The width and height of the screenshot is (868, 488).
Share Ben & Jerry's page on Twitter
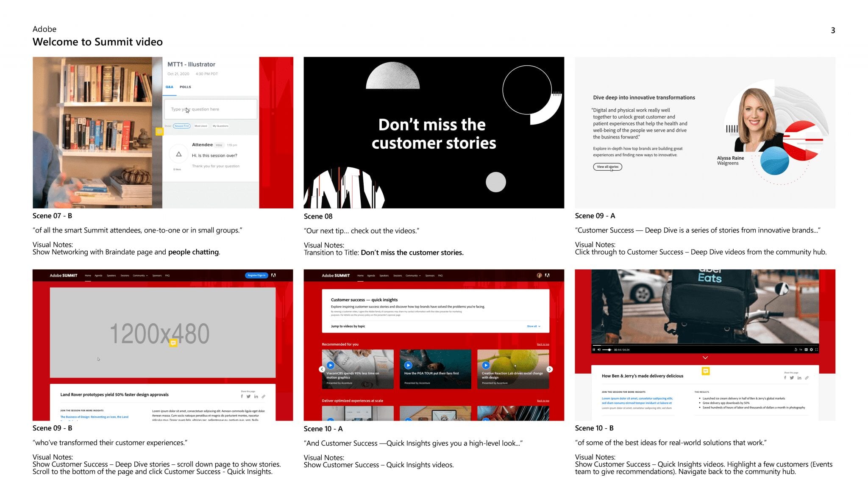pos(792,377)
